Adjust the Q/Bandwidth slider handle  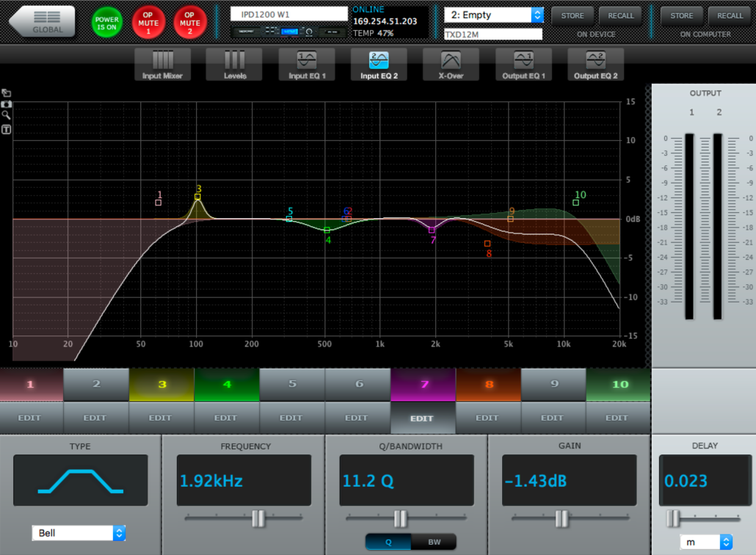point(400,518)
